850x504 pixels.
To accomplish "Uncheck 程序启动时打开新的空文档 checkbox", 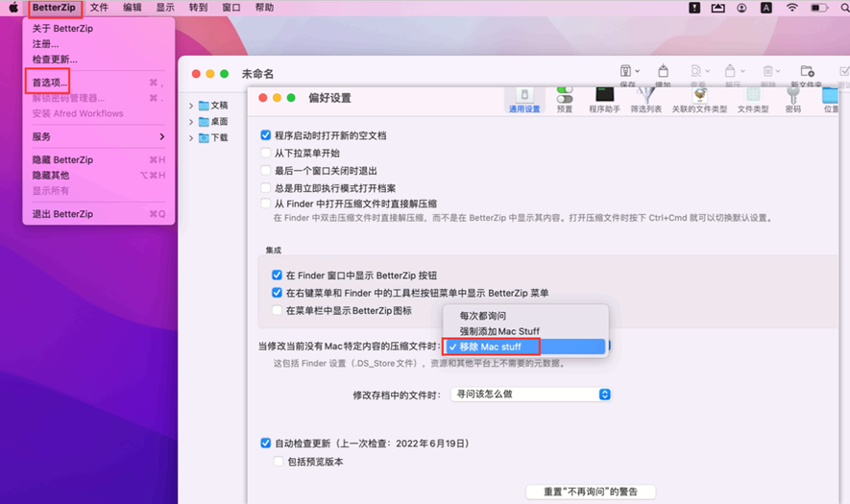I will pos(267,136).
